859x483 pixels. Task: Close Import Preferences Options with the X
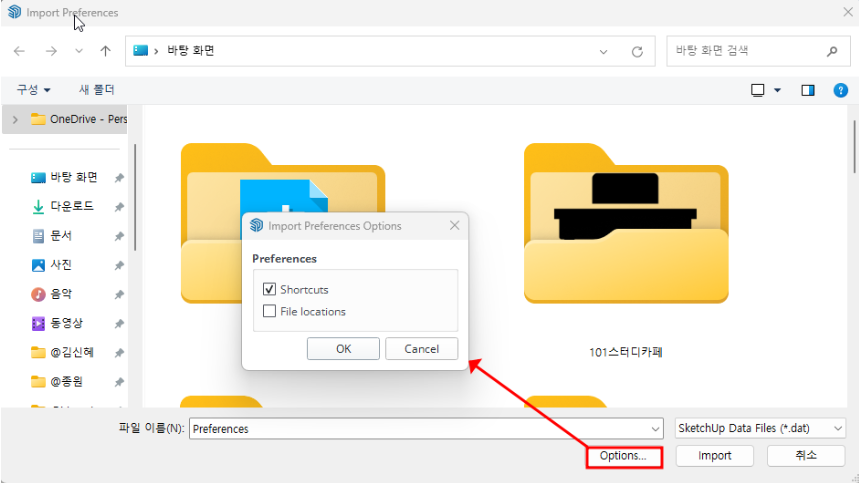(x=454, y=226)
